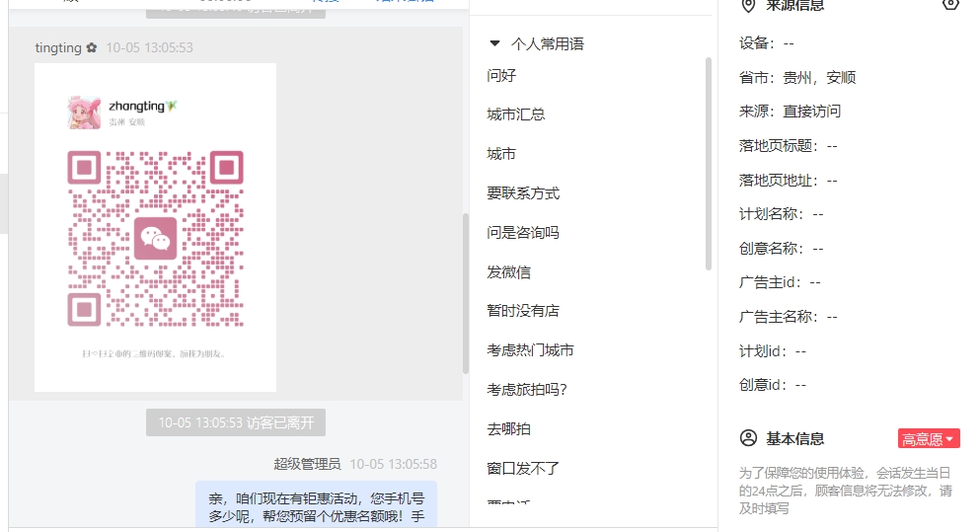Screen dimensions: 980x532
Task: Click the 计划名称 field row
Action: point(782,214)
